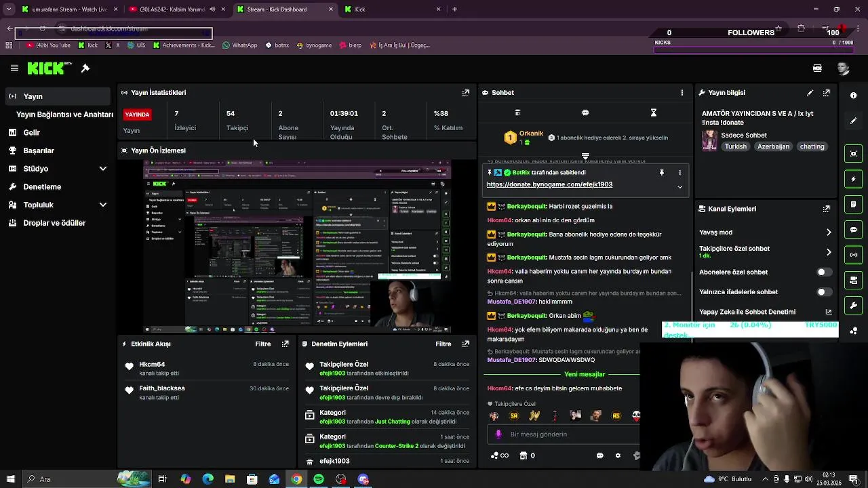Select Yayın in left sidebar
This screenshot has width=868, height=488.
(57, 96)
